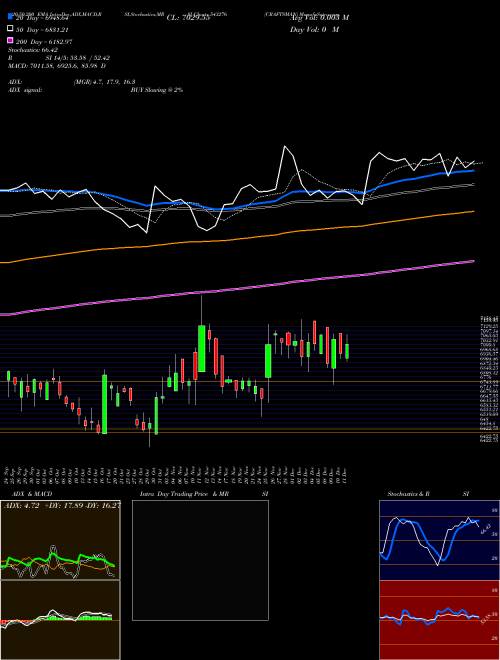Click the magenta 200 Day line's right end
500x660 pixels.
click(x=472, y=261)
